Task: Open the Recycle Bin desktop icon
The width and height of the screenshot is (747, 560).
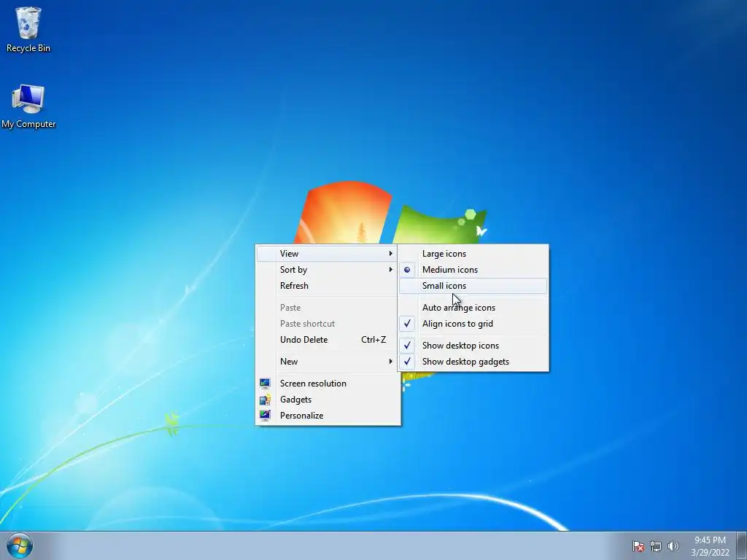Action: [28, 29]
